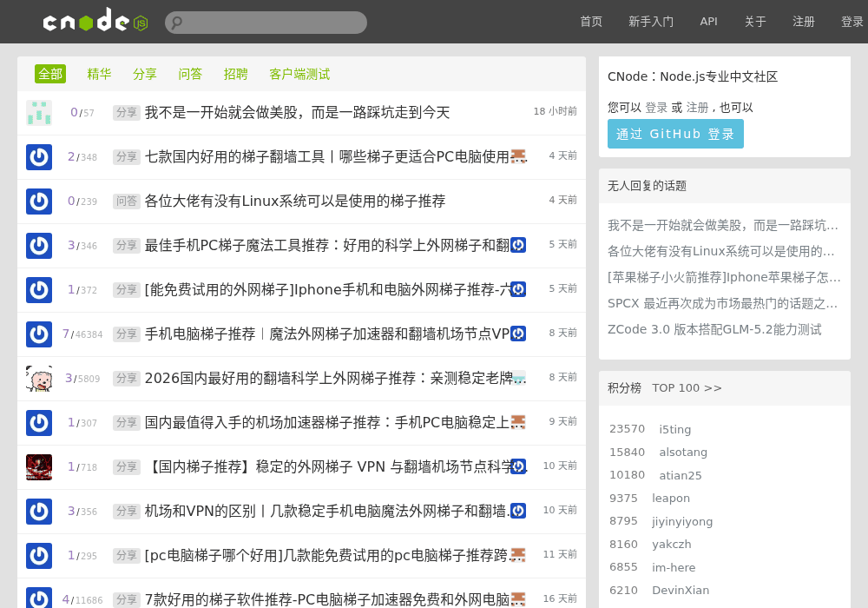Open cartoon sheep avatar on 2026国内最好用 row
The height and width of the screenshot is (608, 868).
click(x=39, y=378)
